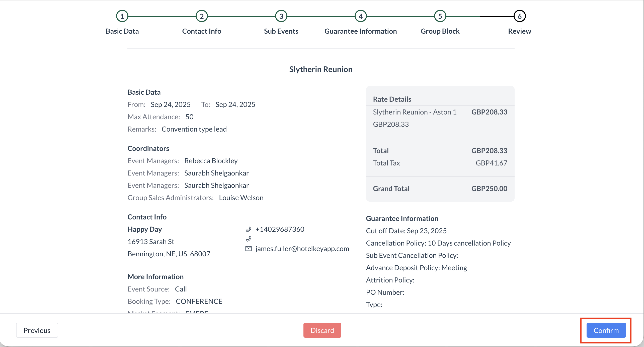Click step 6 Review circle
The image size is (644, 347).
(520, 16)
